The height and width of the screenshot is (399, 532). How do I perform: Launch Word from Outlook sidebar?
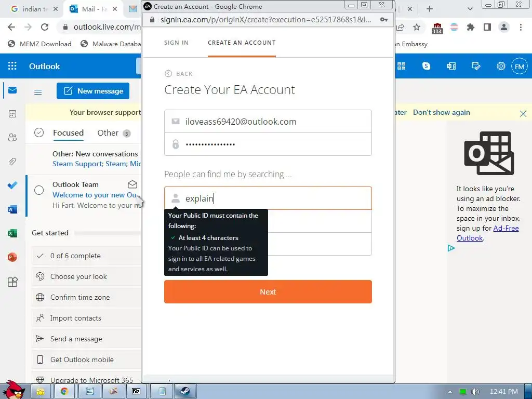[12, 209]
